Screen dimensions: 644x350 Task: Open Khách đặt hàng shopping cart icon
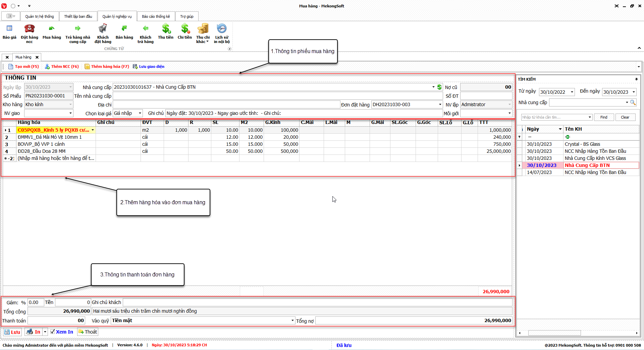point(103,29)
